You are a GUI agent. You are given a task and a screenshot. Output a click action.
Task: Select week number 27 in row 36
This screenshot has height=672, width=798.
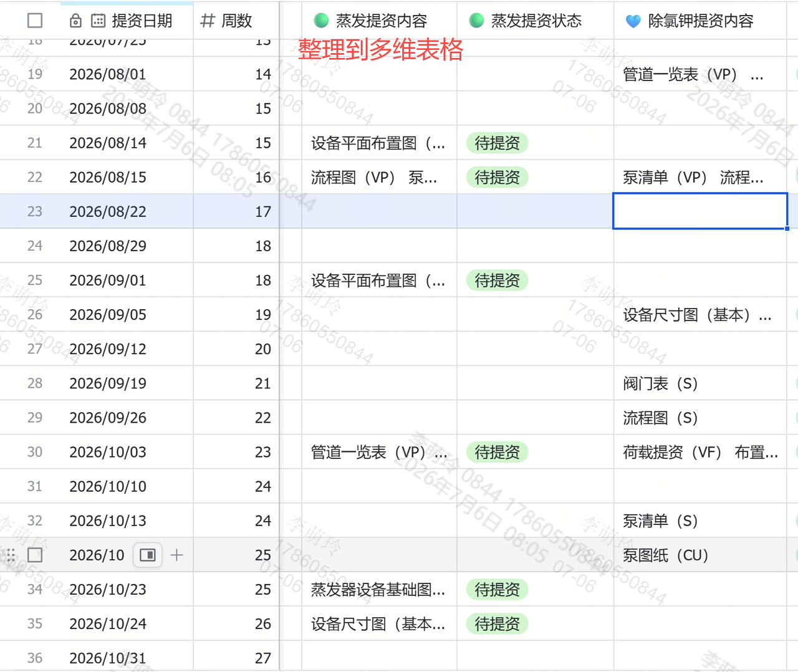coord(236,658)
